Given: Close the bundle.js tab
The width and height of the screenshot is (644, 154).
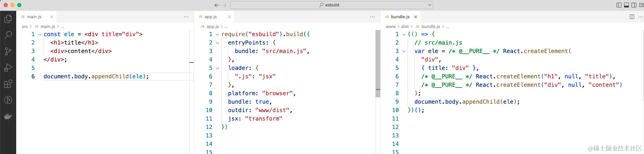Looking at the screenshot, I should click(416, 17).
